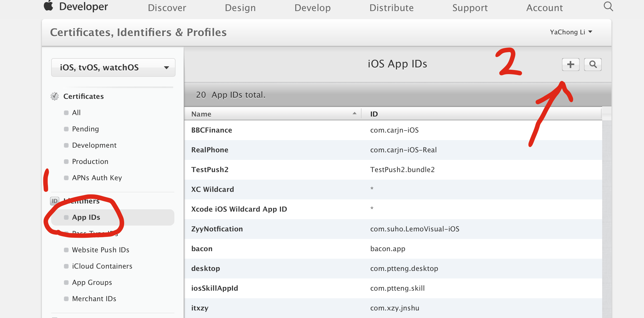Select the Production certificates item
Screen dimensions: 644x318
[90, 162]
